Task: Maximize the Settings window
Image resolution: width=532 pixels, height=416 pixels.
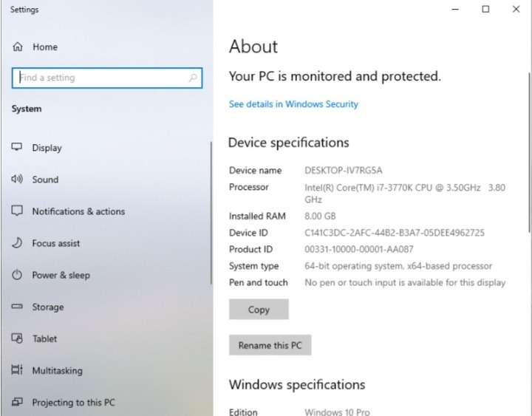Action: click(x=485, y=10)
